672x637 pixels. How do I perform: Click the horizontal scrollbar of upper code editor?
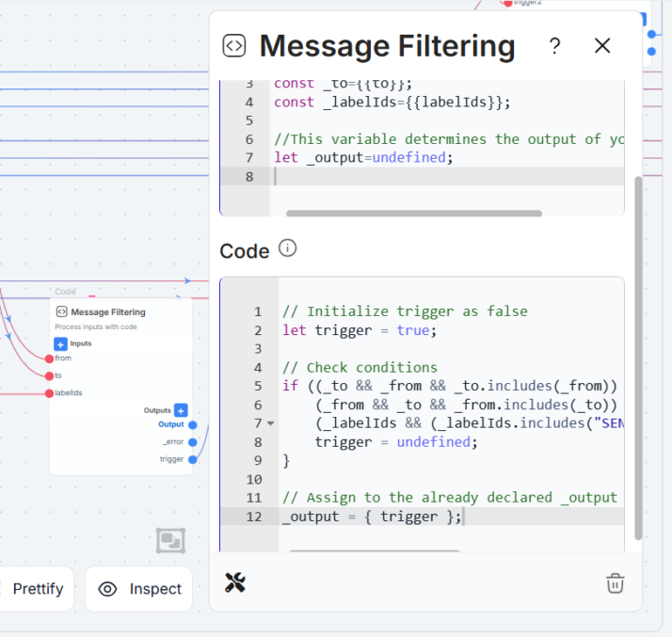(413, 214)
